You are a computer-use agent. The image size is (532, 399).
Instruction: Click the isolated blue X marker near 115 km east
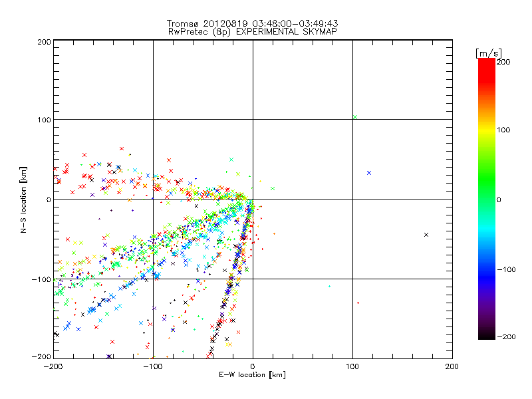[369, 173]
